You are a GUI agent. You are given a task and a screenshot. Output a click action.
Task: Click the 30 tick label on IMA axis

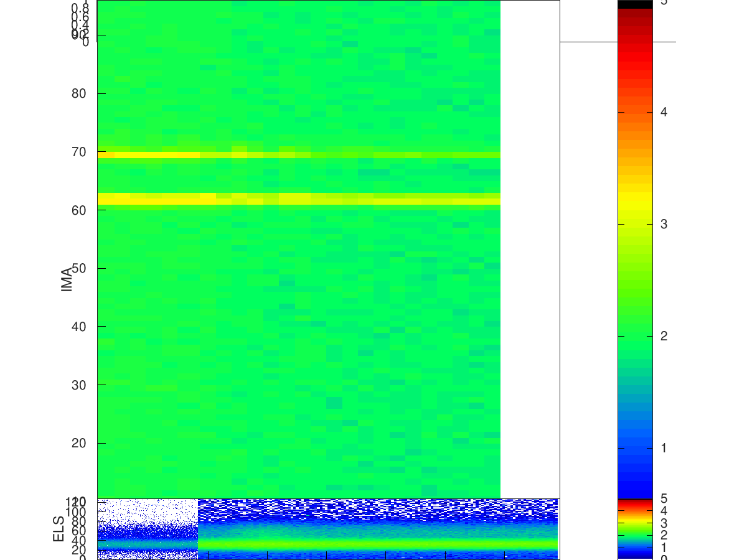click(79, 385)
